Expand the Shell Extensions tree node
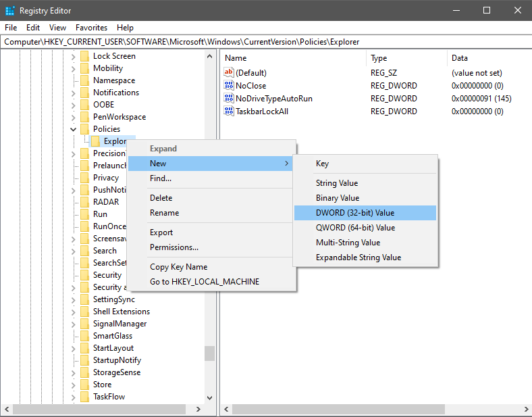 73,312
